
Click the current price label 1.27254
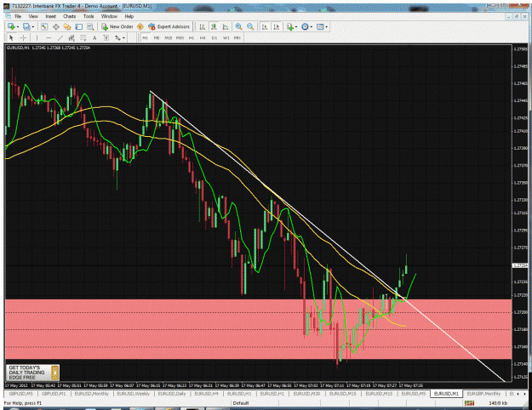[x=520, y=265]
